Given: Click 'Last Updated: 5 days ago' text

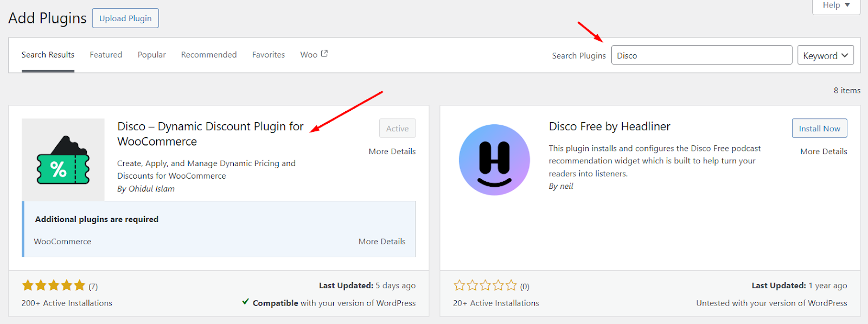Looking at the screenshot, I should 367,285.
